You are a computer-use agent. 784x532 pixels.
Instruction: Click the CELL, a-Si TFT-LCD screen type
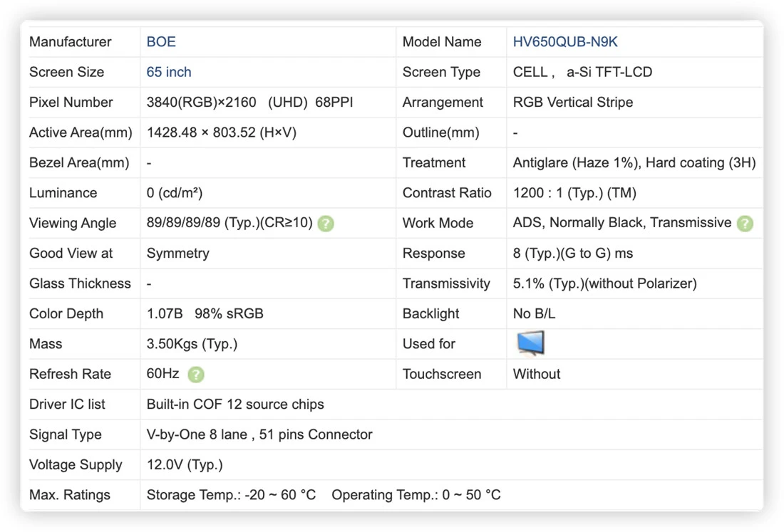tap(582, 72)
